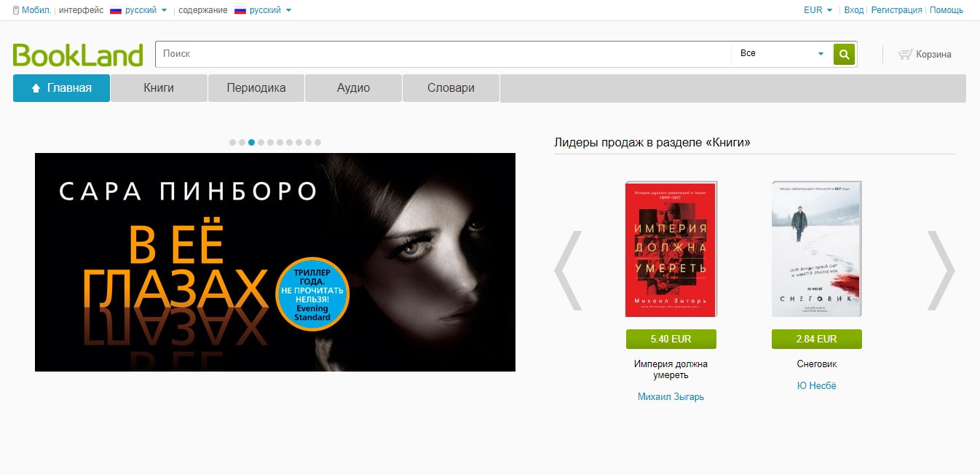Open the Периодика tab
Viewport: 980px width, 475px height.
(256, 88)
